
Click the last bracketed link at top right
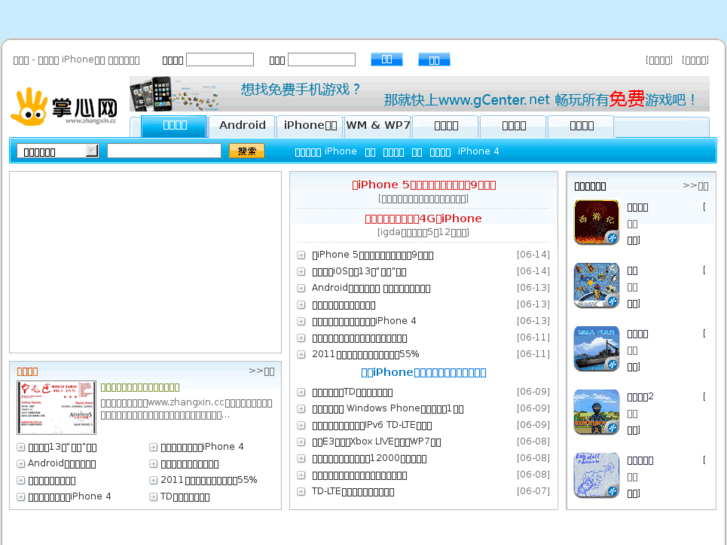(x=695, y=60)
